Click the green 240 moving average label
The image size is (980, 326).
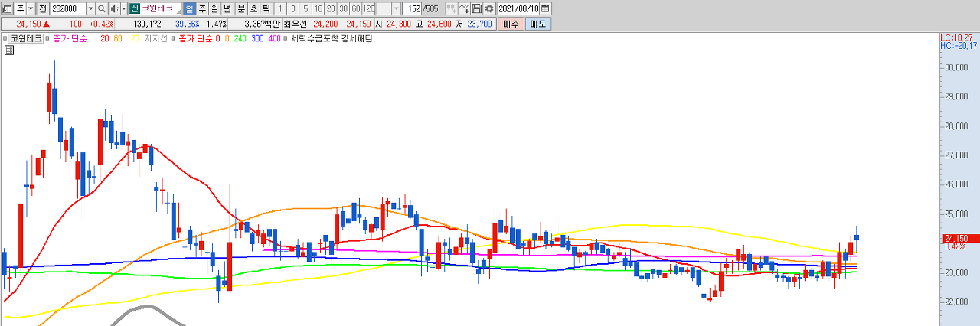[x=240, y=38]
